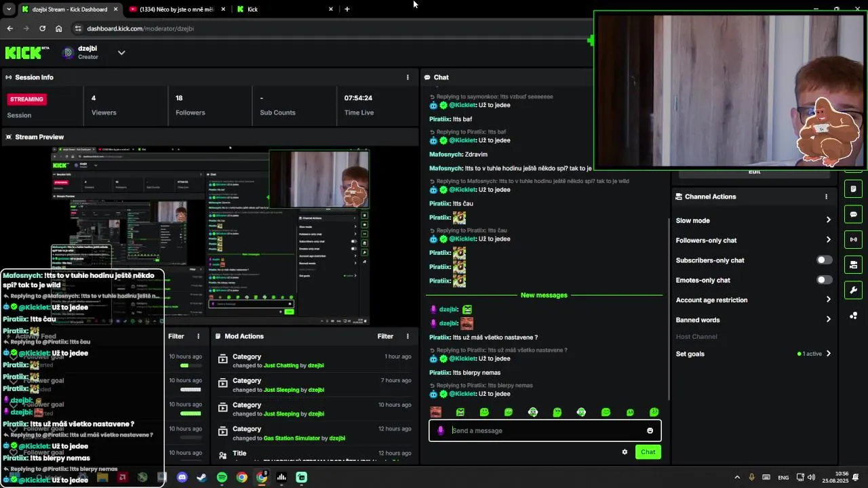This screenshot has height=488, width=868.
Task: Close the Kick Dashboard tab
Action: click(116, 9)
